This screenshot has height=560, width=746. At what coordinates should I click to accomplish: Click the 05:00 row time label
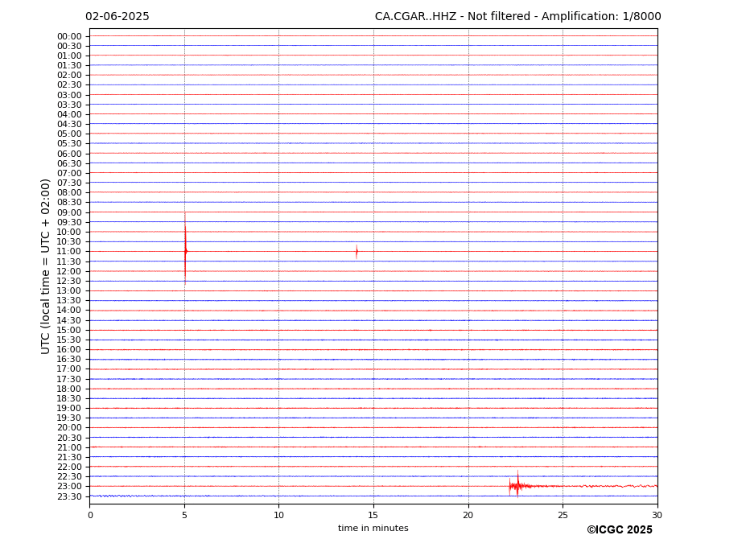pos(69,134)
